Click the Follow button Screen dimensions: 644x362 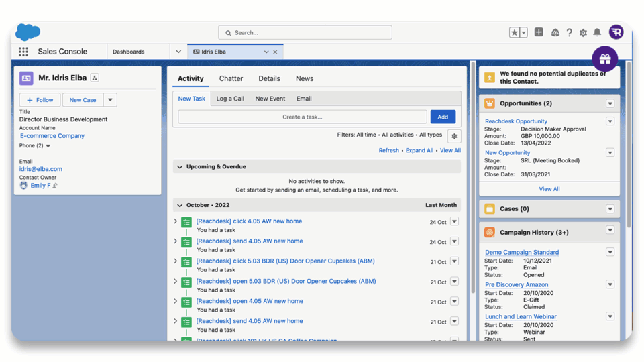pos(40,100)
